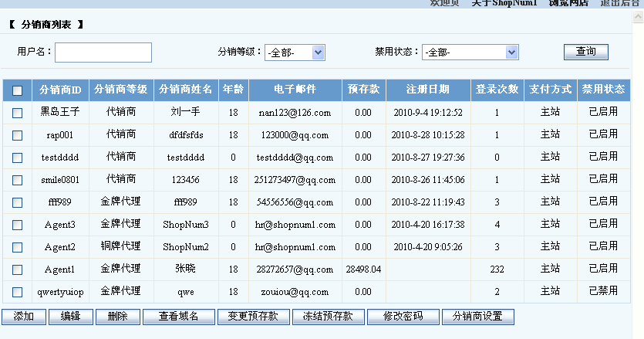The height and width of the screenshot is (339, 644).
Task: Click the 添加 button
Action: (24, 317)
